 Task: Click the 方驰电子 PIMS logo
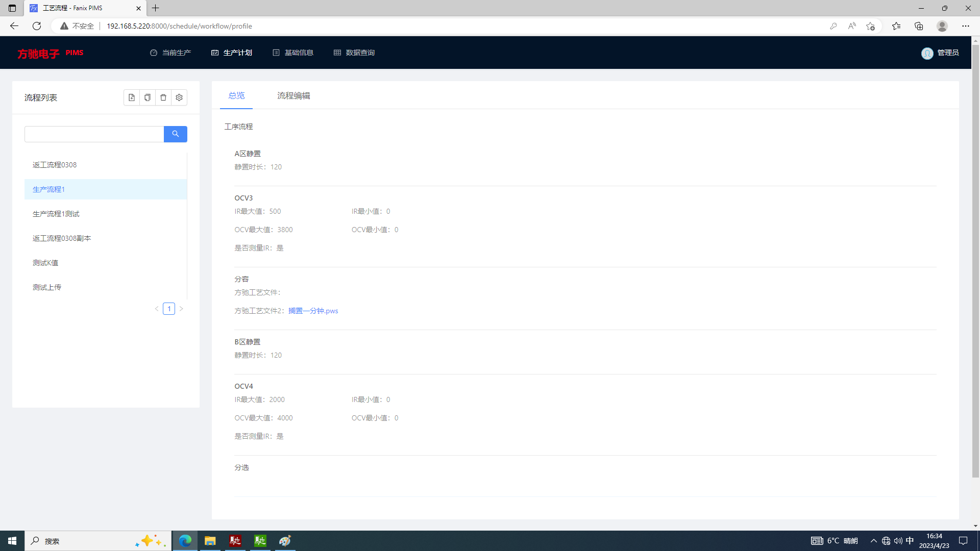(50, 53)
